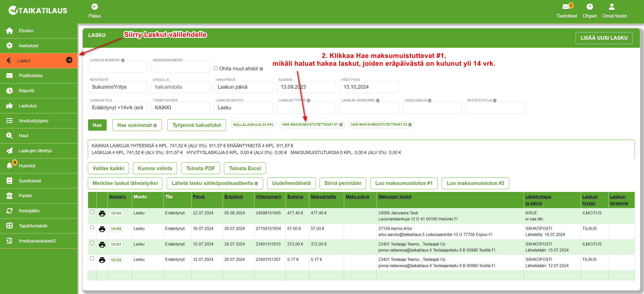Click the Ilmoitusvaraukset2 list icon
This screenshot has width=644, height=294.
pyautogui.click(x=9, y=241)
